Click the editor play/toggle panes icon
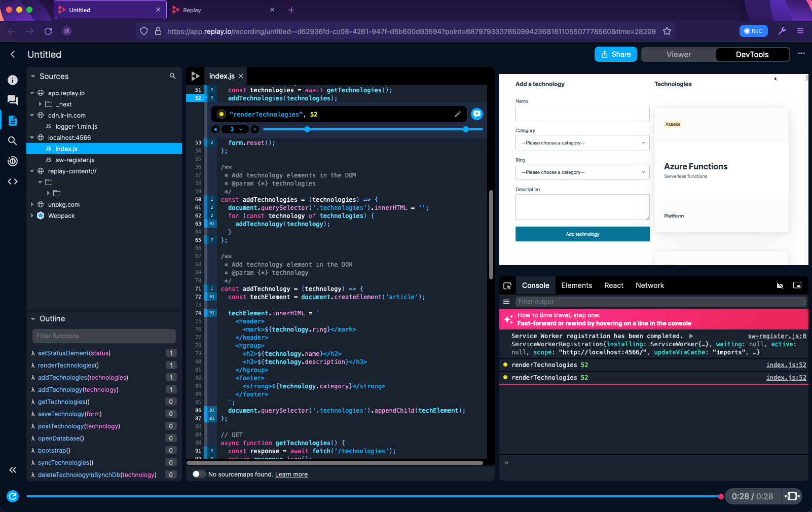The width and height of the screenshot is (812, 512). [195, 76]
